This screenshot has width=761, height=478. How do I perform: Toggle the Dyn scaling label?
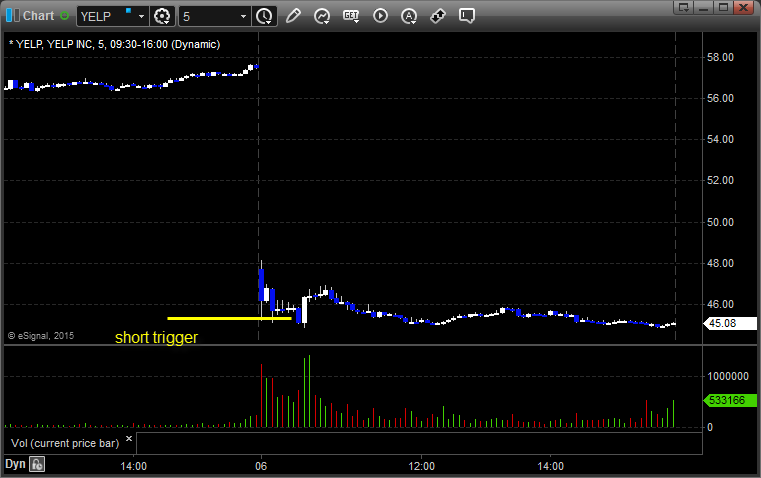point(15,464)
